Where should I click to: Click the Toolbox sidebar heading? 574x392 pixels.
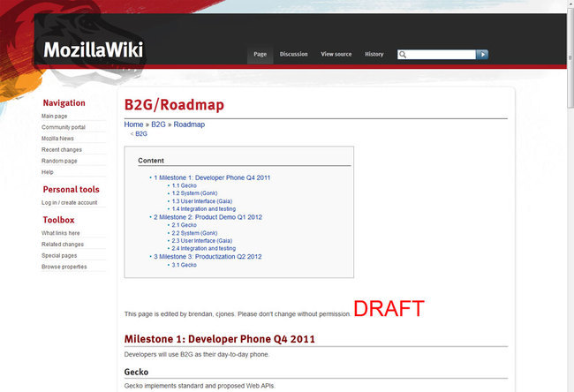(x=58, y=220)
